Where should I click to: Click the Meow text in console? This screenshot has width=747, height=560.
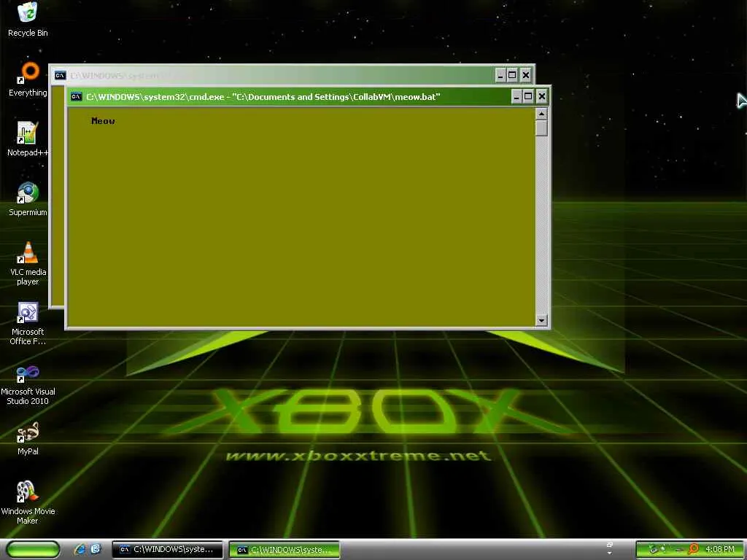pos(103,121)
